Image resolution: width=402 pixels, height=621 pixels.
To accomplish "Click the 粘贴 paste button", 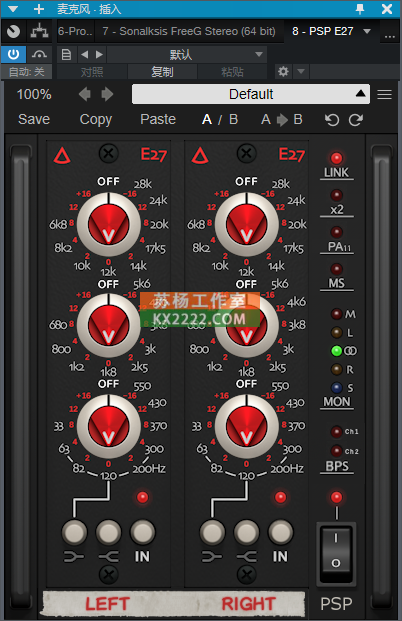I will click(x=232, y=72).
